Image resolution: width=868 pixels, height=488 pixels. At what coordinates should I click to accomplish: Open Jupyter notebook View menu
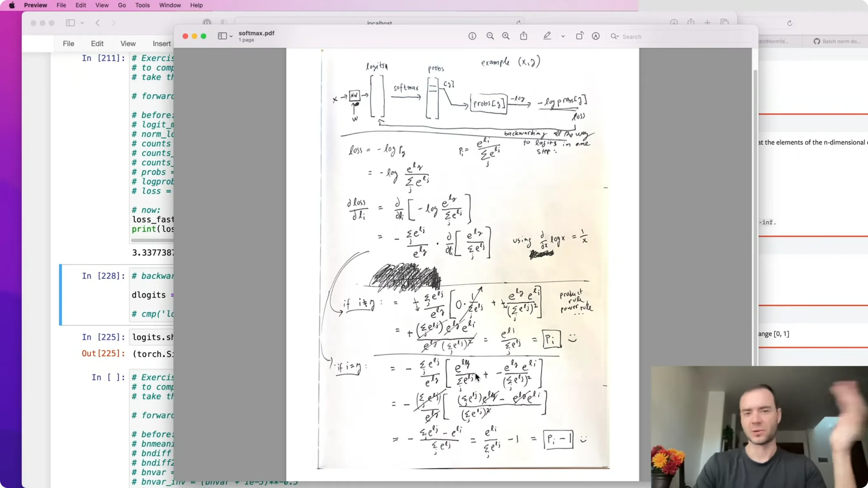[x=128, y=44]
